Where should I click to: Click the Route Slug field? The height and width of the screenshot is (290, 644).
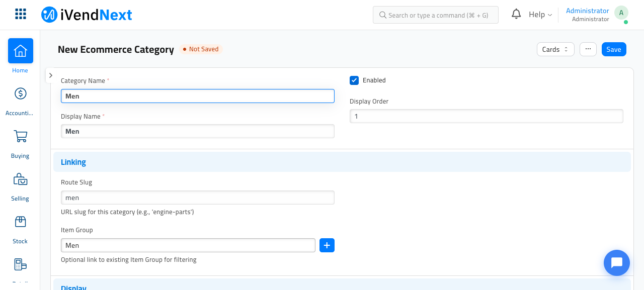tap(198, 198)
